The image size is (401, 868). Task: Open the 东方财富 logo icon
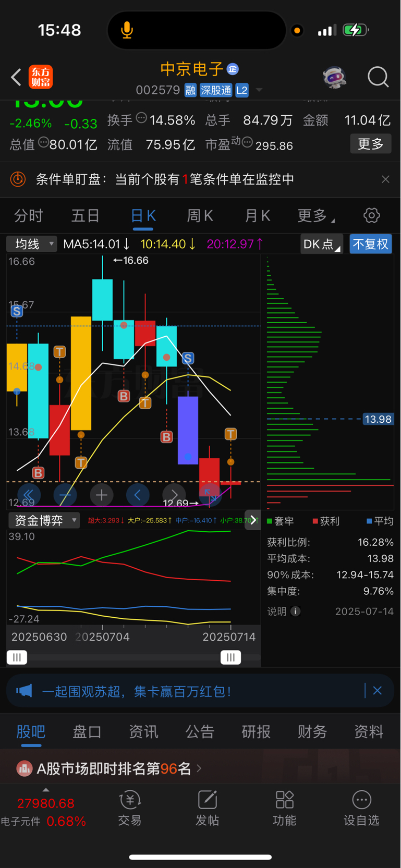tap(40, 77)
